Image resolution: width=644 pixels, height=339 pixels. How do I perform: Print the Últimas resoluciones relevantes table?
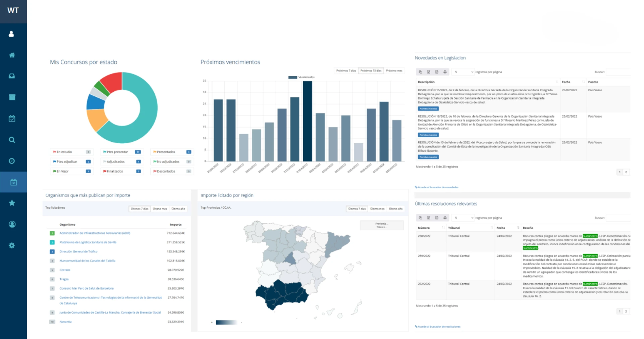tap(445, 218)
